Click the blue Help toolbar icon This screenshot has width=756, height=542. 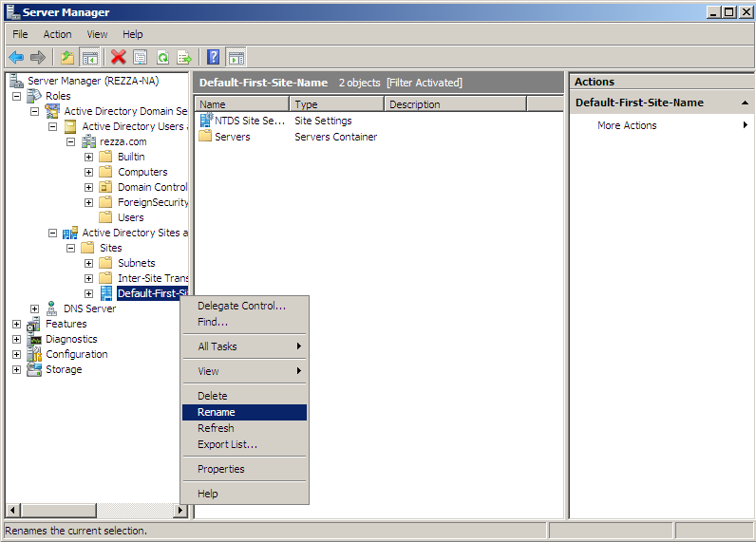pyautogui.click(x=213, y=58)
